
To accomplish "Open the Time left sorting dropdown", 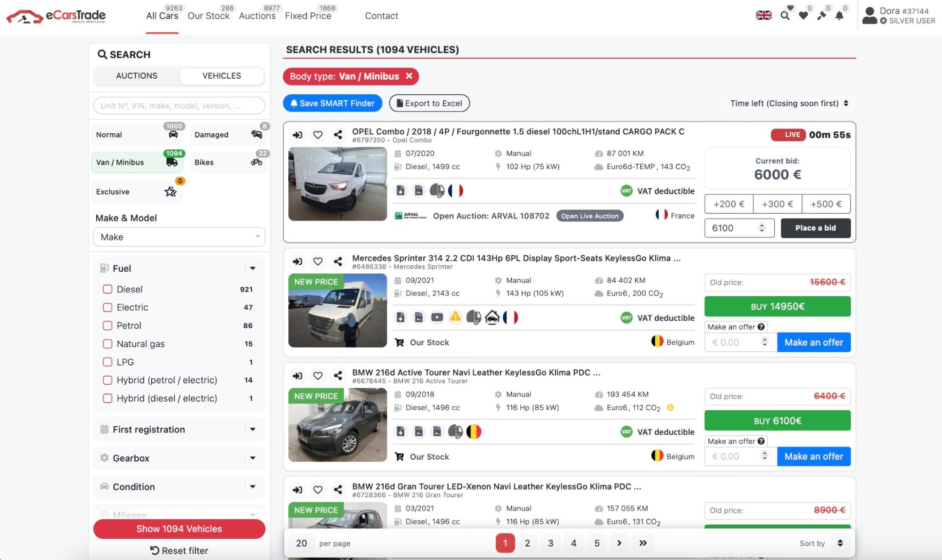I will [x=789, y=103].
